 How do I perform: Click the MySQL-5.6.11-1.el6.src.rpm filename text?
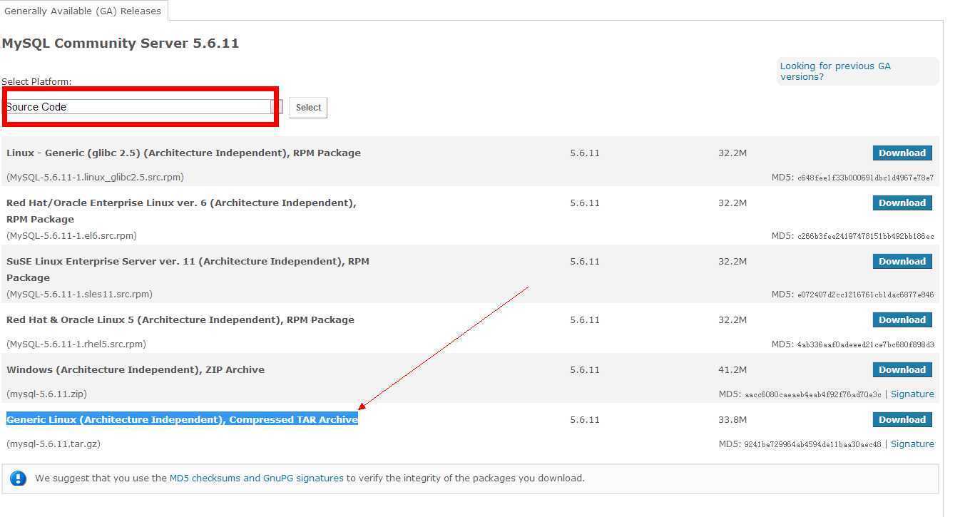click(x=71, y=235)
